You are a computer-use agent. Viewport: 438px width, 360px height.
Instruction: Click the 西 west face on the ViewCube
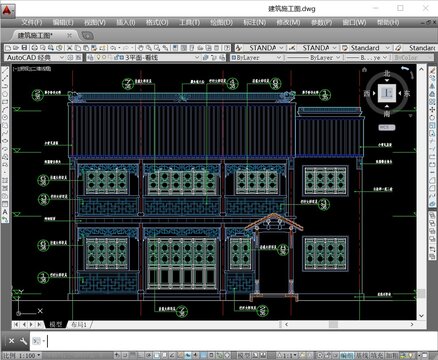click(x=367, y=94)
